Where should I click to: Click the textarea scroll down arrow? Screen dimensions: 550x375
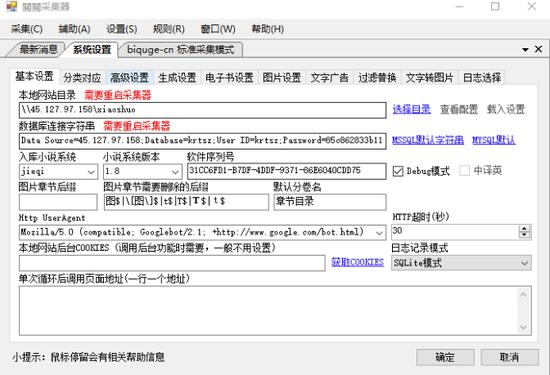click(523, 327)
